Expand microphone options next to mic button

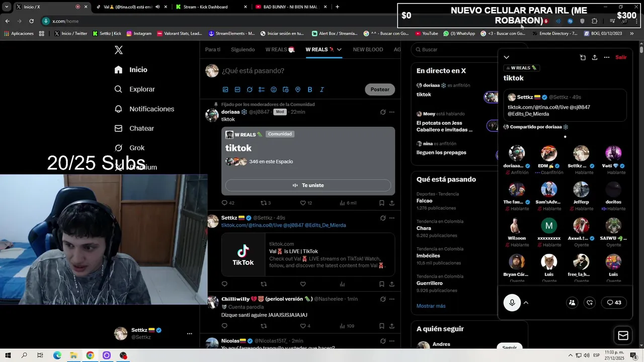coord(526,303)
